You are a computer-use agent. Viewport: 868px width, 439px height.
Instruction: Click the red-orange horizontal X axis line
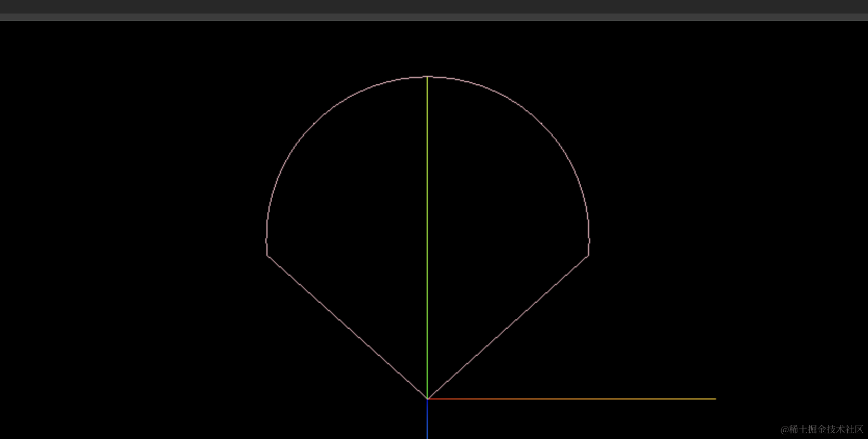tap(571, 399)
